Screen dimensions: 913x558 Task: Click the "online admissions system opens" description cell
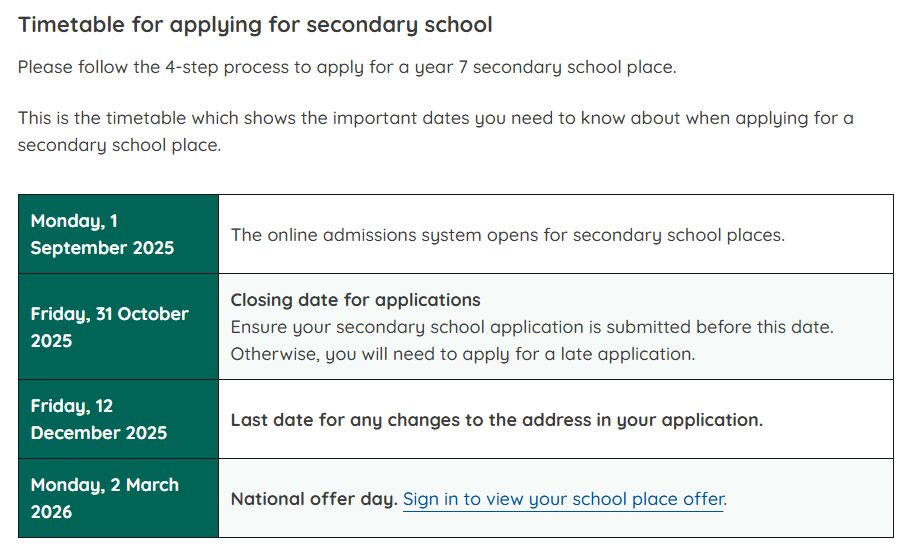point(507,235)
